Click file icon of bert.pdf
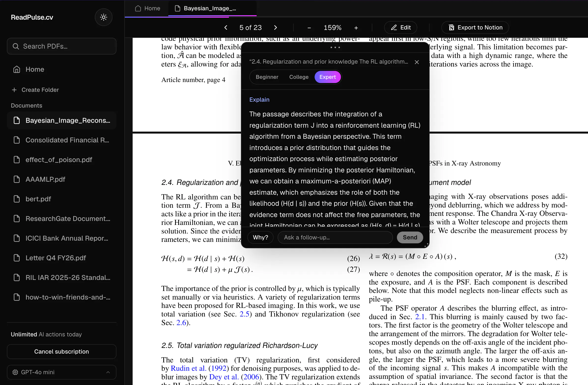Image resolution: width=588 pixels, height=385 pixels. pos(16,199)
